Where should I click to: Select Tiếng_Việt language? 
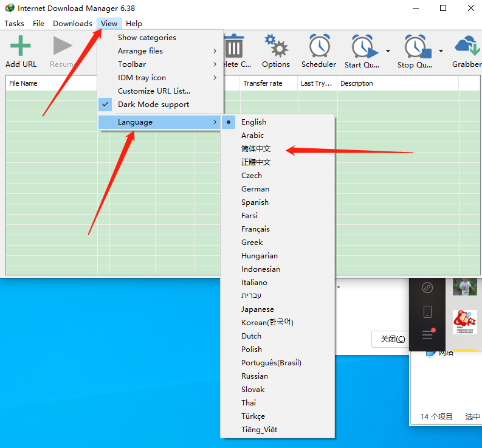click(278, 430)
